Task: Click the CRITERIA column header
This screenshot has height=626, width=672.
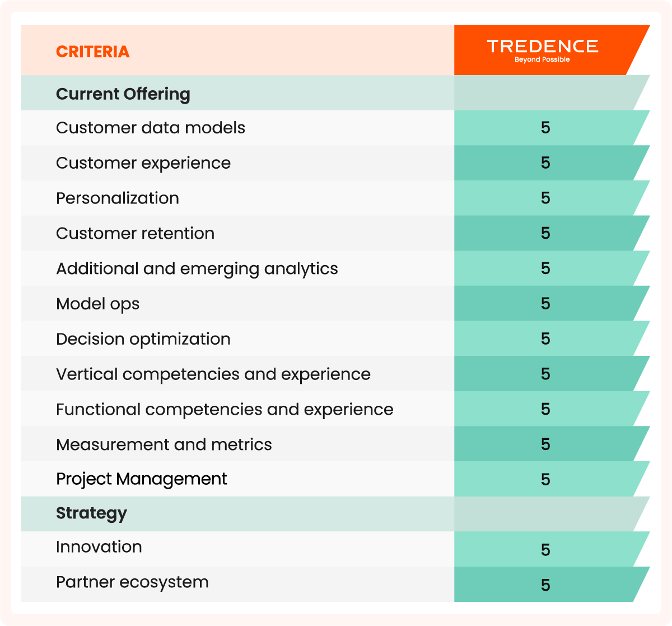Action: point(93,52)
